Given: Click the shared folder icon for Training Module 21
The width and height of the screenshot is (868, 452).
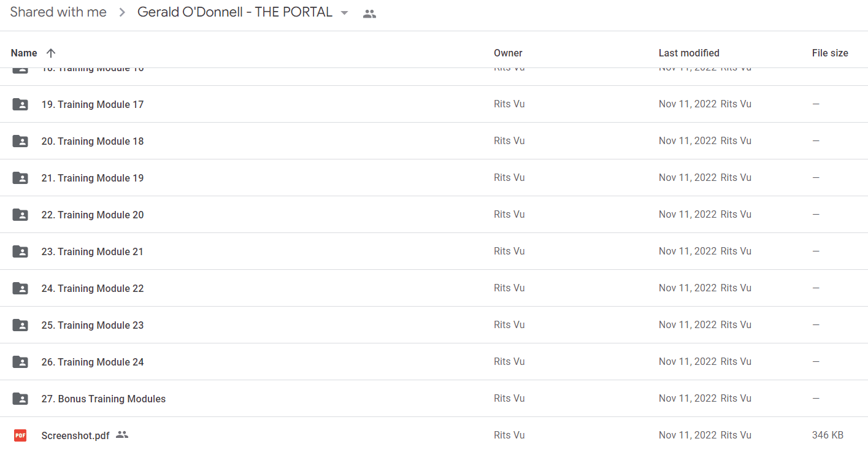Looking at the screenshot, I should [x=20, y=251].
